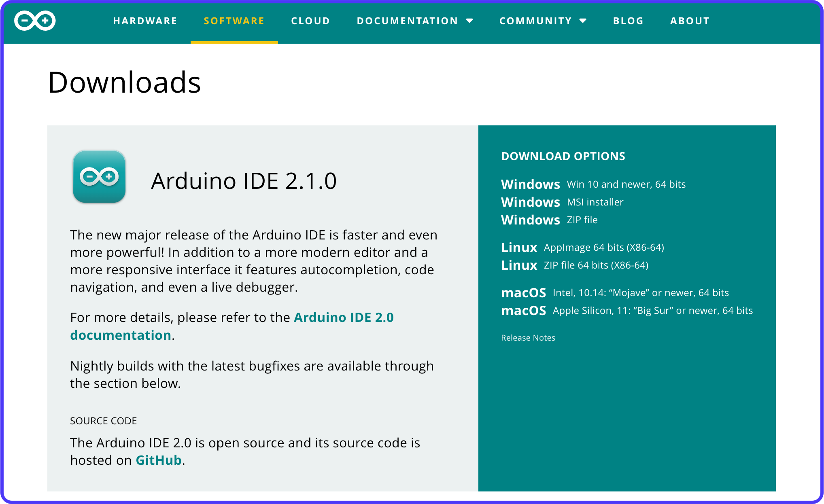Image resolution: width=824 pixels, height=504 pixels.
Task: Download the Windows ZIP file
Action: coord(549,220)
